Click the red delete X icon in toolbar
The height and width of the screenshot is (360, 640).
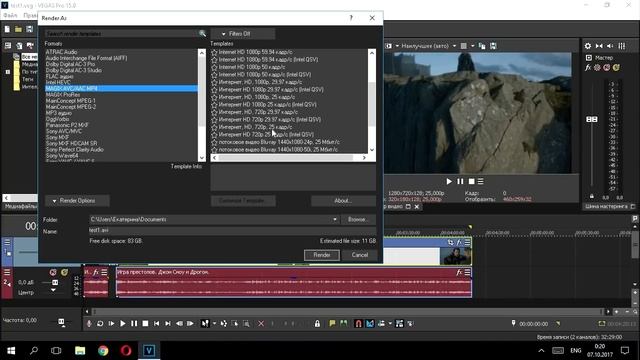261,324
